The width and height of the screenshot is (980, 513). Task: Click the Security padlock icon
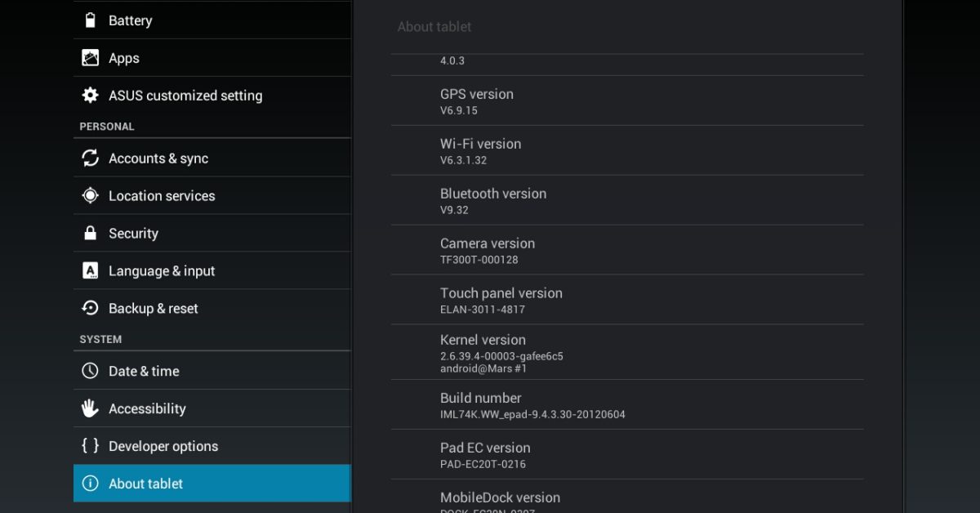90,234
